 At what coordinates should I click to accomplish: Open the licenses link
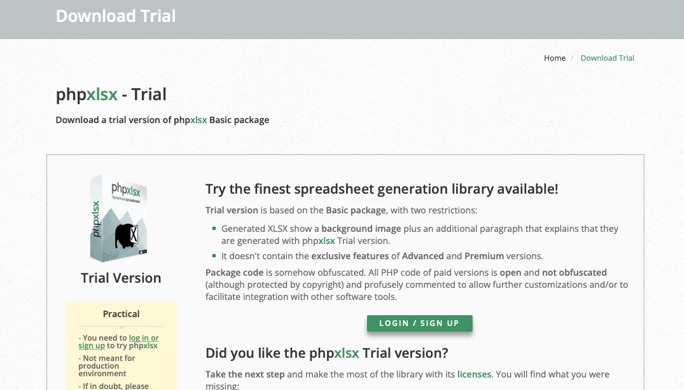[474, 374]
